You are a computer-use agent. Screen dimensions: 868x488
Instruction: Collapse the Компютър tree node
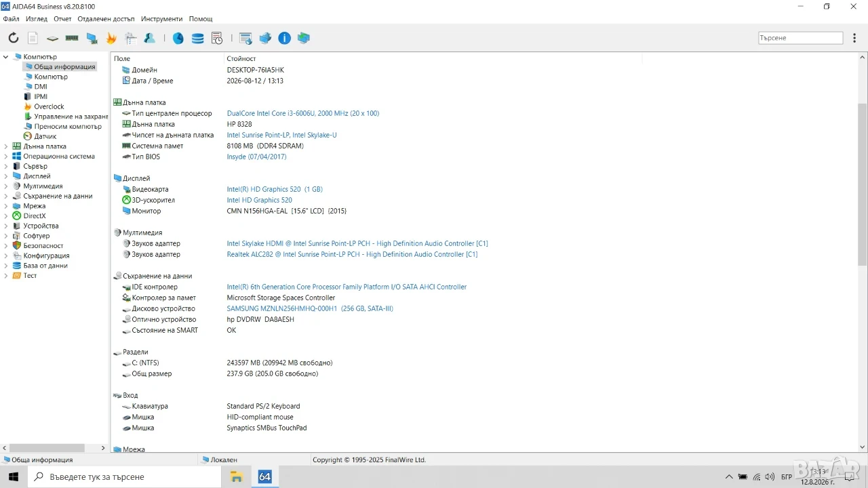(x=6, y=57)
